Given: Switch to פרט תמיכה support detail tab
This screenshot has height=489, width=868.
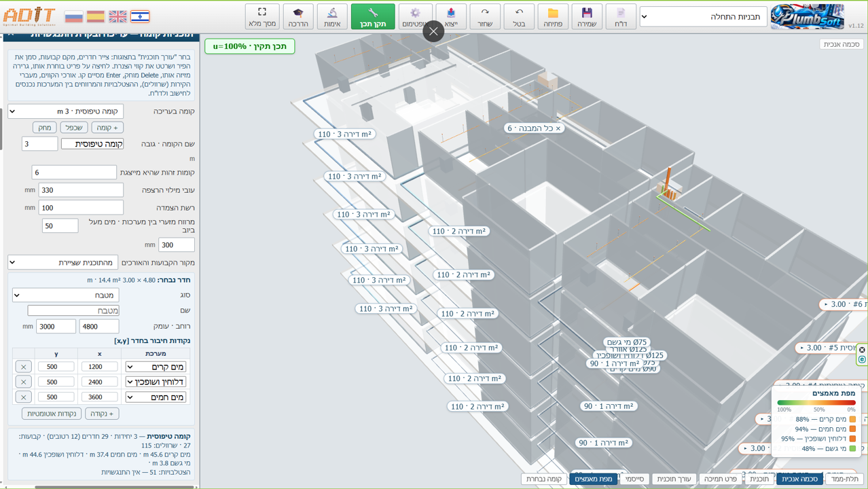Looking at the screenshot, I should 721,479.
